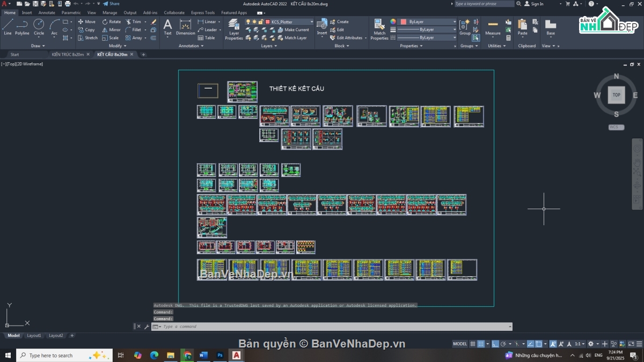The width and height of the screenshot is (644, 362).
Task: Toggle grid display in the status bar
Action: tap(473, 344)
